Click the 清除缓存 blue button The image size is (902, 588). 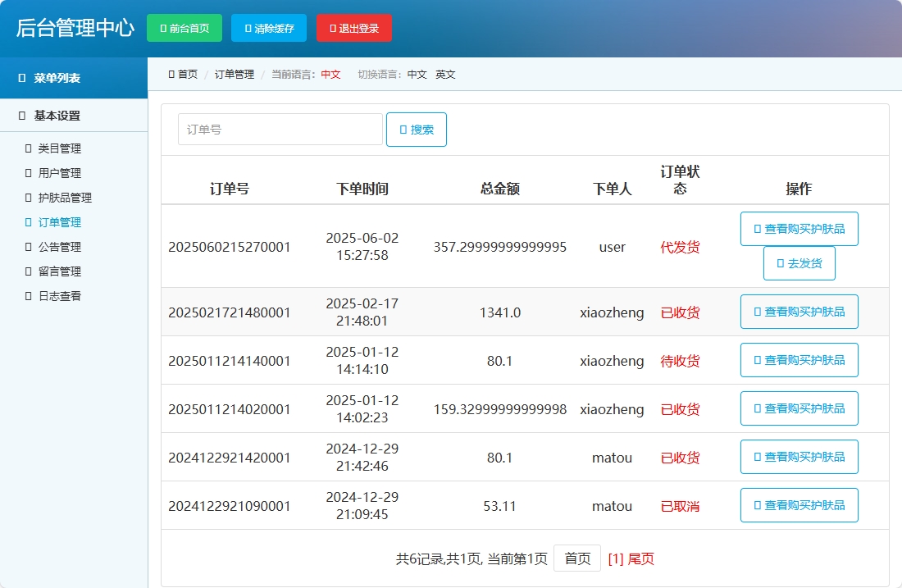pyautogui.click(x=269, y=28)
